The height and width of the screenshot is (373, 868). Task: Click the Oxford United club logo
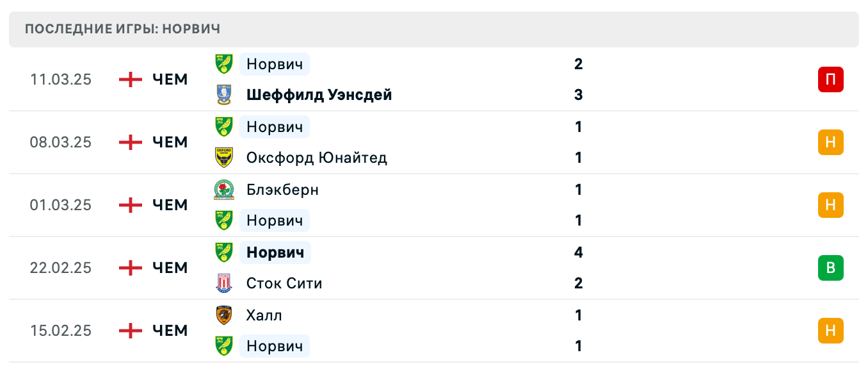(225, 158)
